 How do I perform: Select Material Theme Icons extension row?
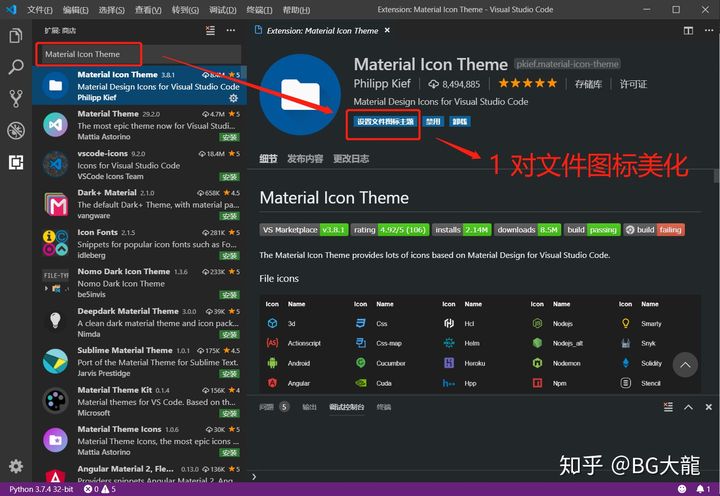pos(139,441)
